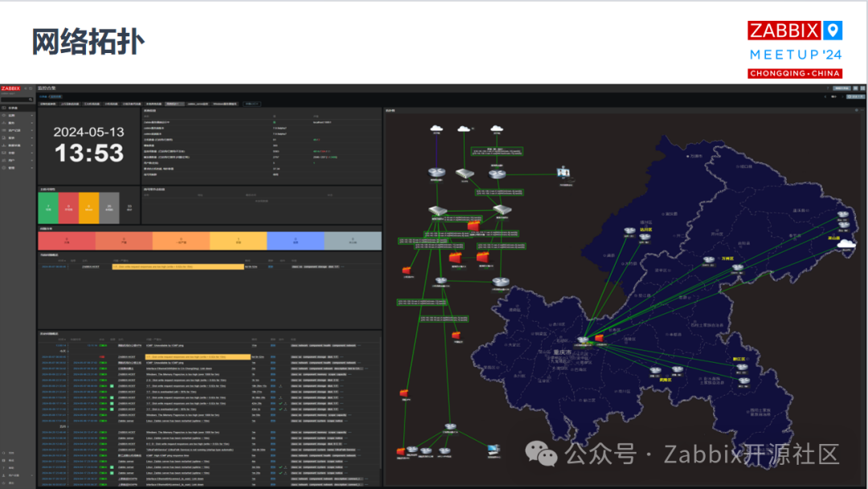This screenshot has width=868, height=489.
Task: Click the gear Administration icon in the sidebar
Action: pyautogui.click(x=4, y=168)
